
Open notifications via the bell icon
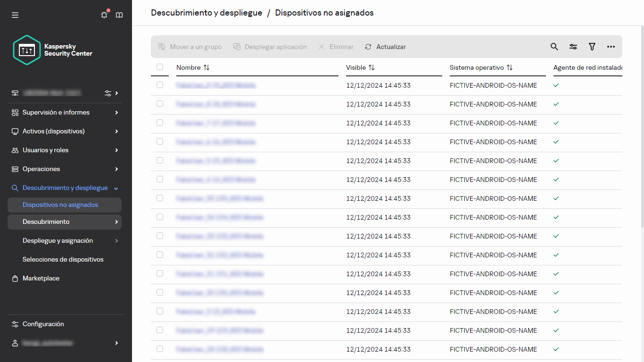tap(104, 15)
